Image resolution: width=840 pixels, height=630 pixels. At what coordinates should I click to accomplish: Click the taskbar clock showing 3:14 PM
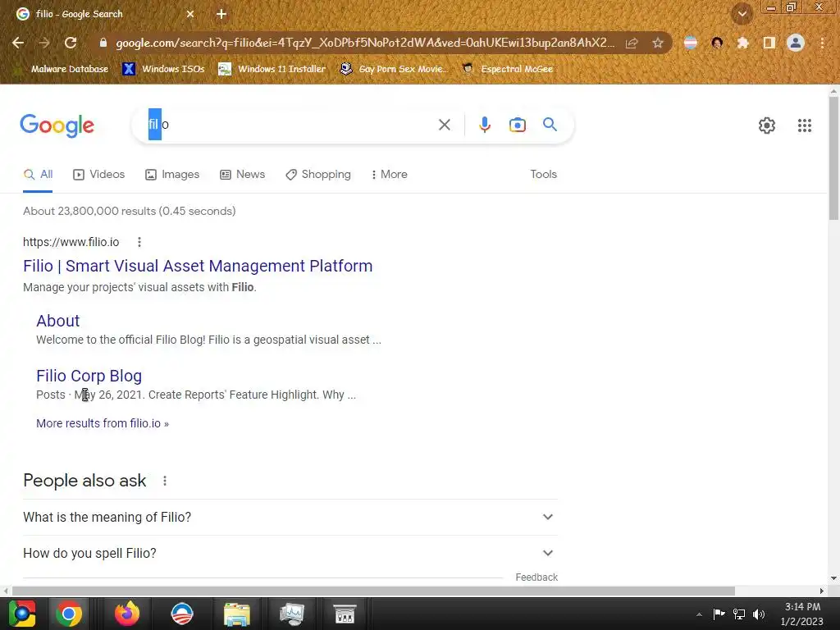tap(802, 614)
